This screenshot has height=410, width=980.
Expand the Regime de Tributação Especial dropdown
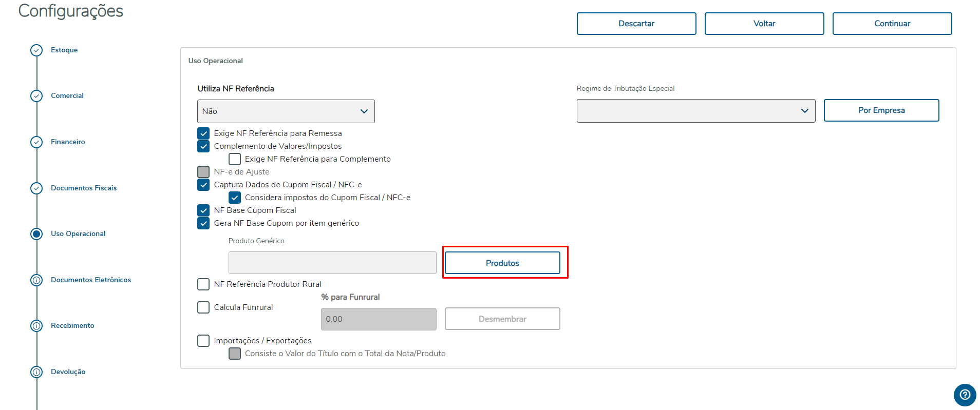point(695,111)
